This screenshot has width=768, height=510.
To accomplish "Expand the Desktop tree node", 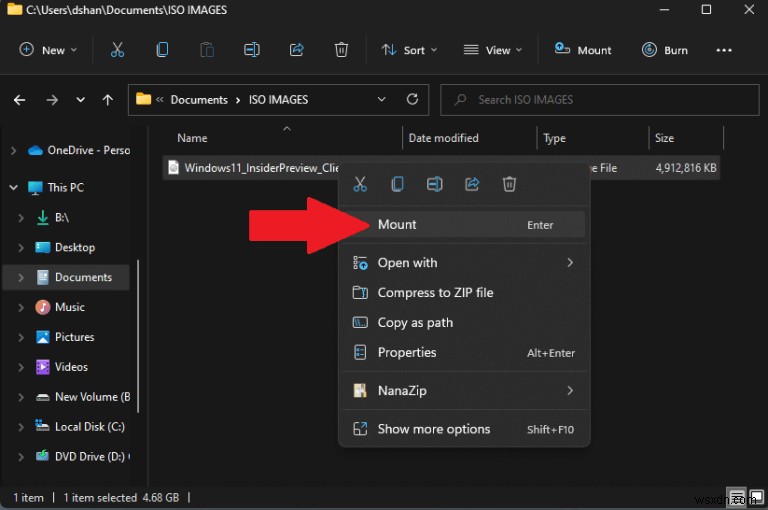I will pos(21,247).
